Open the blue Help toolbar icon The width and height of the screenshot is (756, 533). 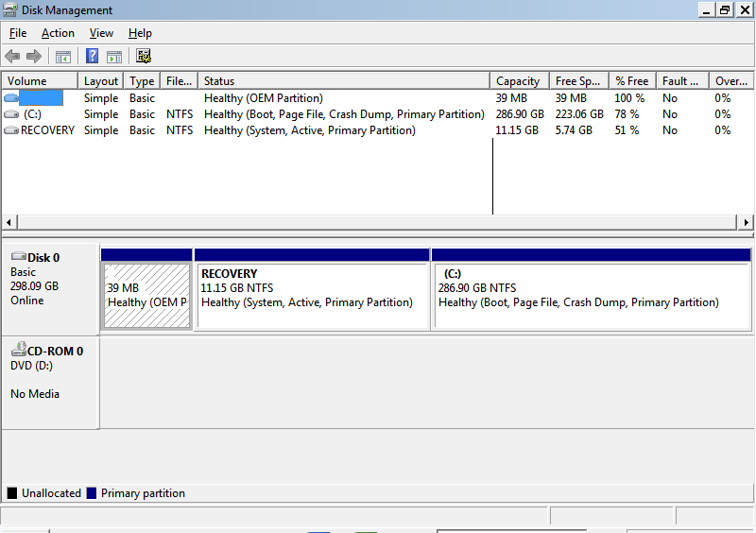(92, 57)
